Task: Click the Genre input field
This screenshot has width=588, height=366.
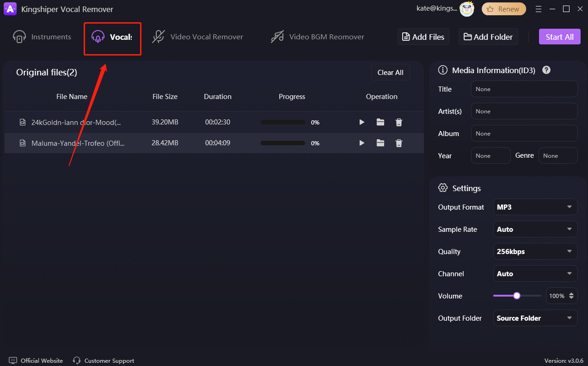Action: click(x=558, y=155)
